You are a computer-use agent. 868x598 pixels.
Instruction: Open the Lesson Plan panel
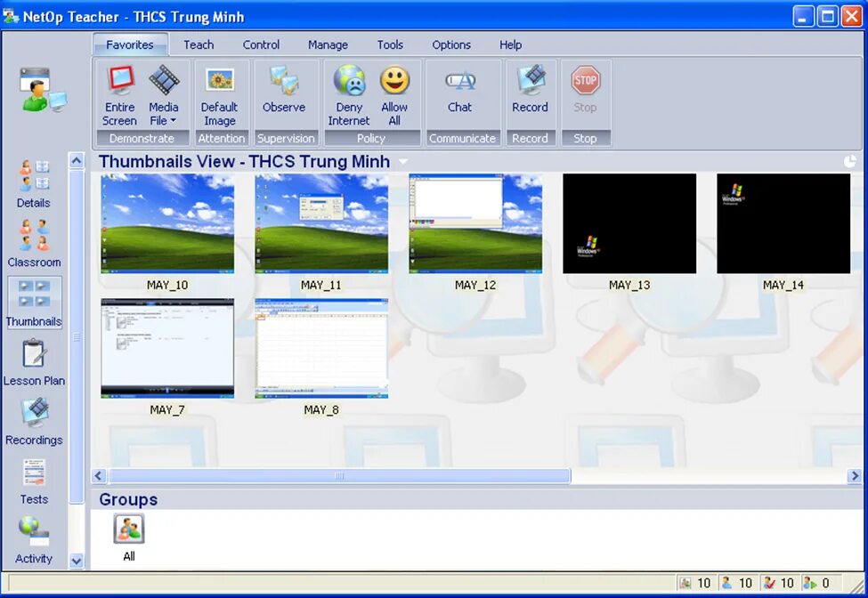(34, 363)
